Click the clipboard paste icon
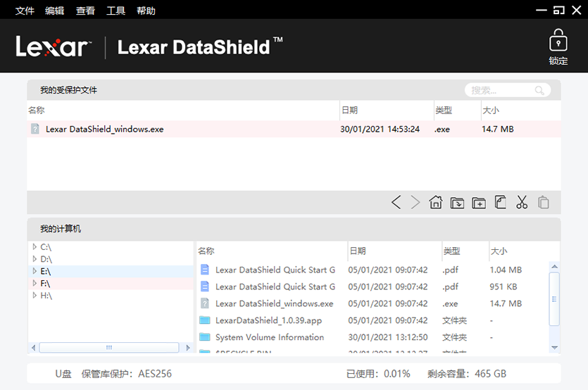Image resolution: width=588 pixels, height=390 pixels. (544, 202)
